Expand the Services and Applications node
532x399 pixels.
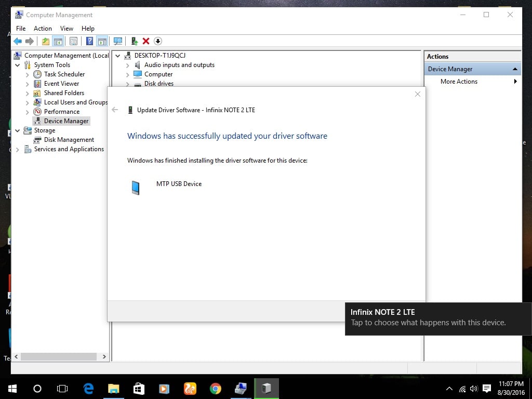[x=18, y=150]
